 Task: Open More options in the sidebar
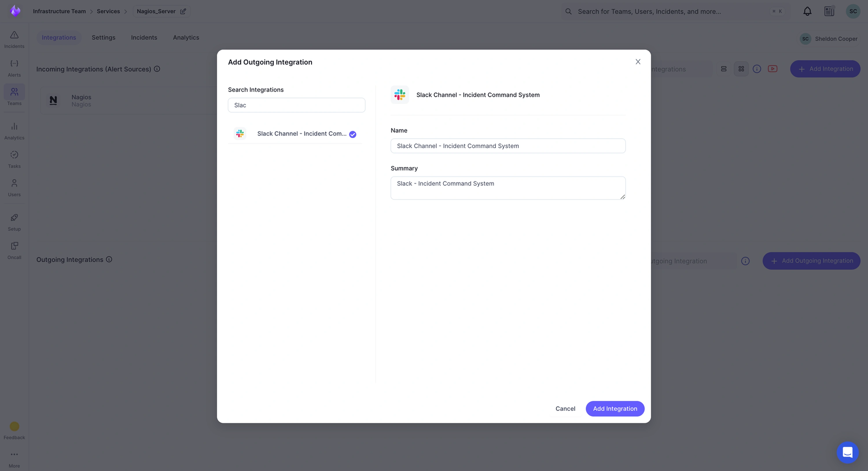tap(14, 458)
